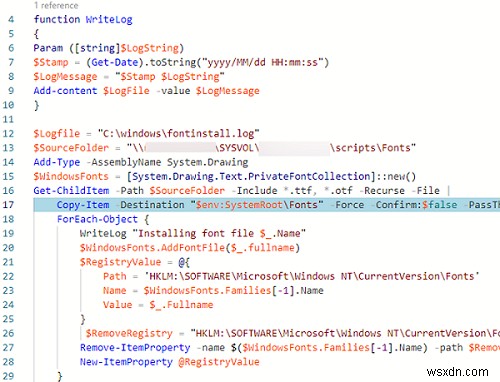Viewport: 500px width, 382px height.
Task: Select 'Value' key on line 24
Action: (118, 305)
